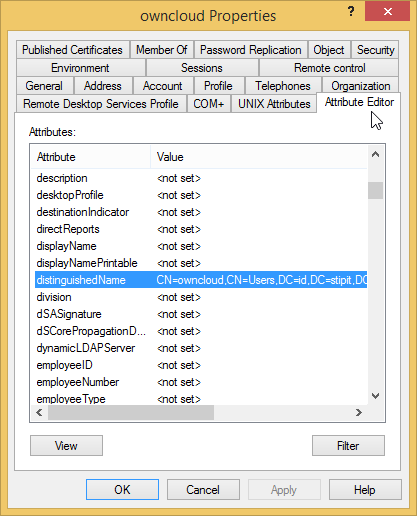The height and width of the screenshot is (516, 417).
Task: Open Help for this dialog
Action: 365,490
